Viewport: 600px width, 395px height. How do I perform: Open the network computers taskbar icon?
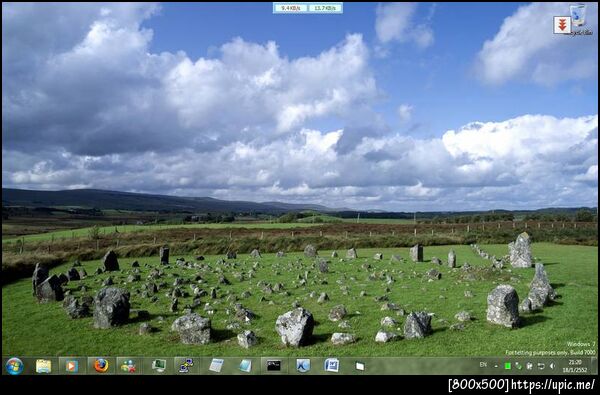click(x=186, y=366)
